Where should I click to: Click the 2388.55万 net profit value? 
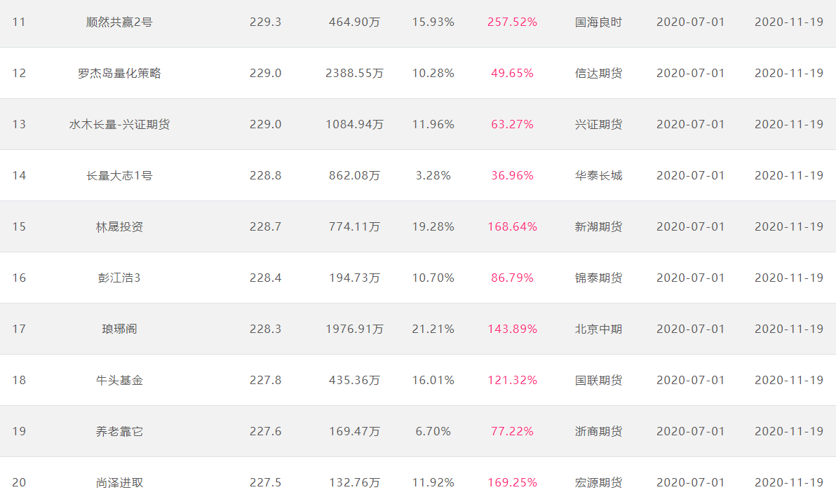pyautogui.click(x=355, y=74)
